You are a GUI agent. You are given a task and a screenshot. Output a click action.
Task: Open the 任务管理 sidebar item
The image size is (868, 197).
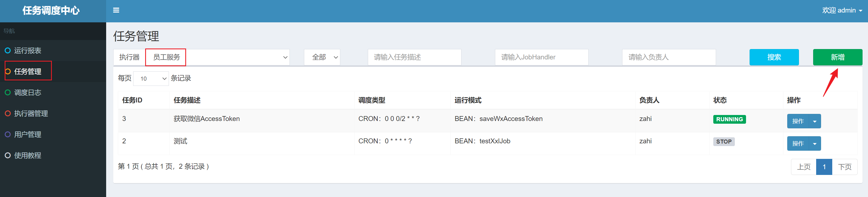(x=28, y=71)
